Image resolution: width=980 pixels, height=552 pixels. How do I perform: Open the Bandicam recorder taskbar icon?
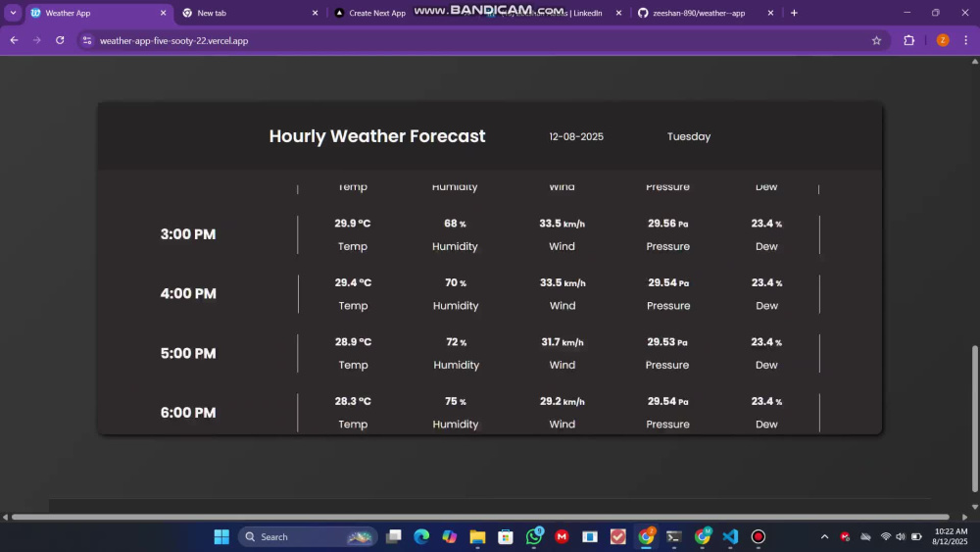pos(759,537)
